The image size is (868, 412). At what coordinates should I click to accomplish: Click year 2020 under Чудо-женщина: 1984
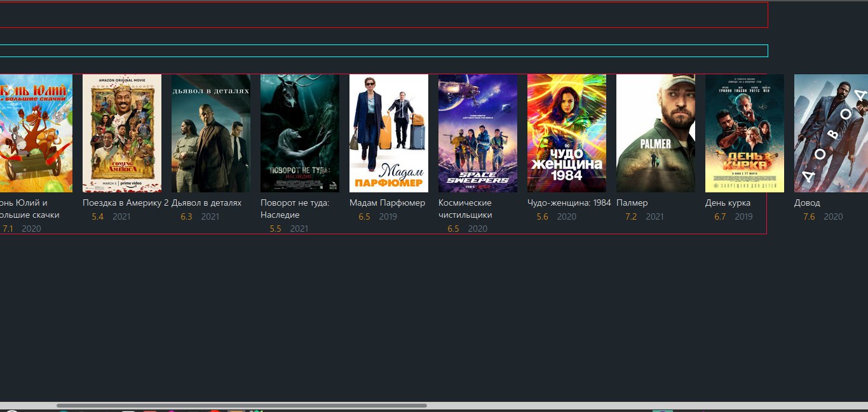point(567,217)
